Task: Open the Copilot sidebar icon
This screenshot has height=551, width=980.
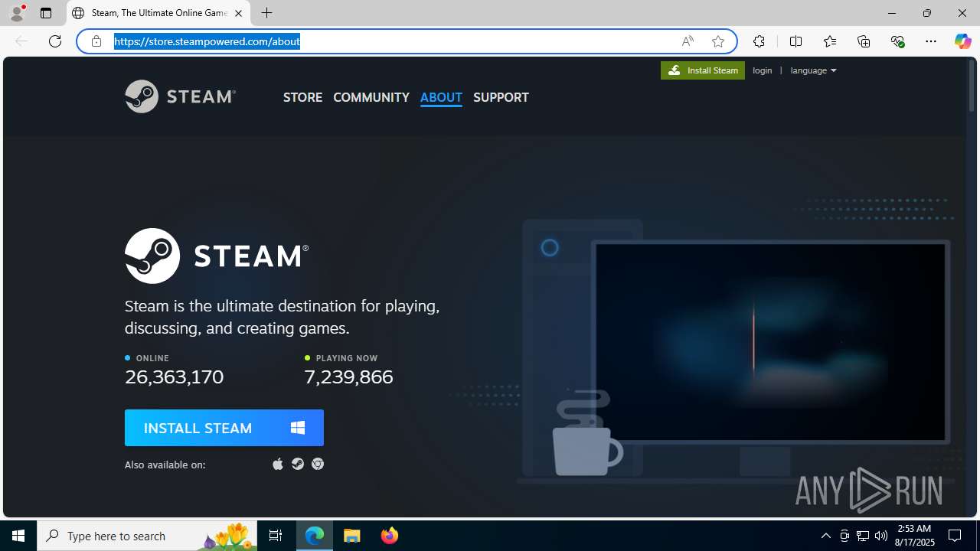Action: [962, 41]
